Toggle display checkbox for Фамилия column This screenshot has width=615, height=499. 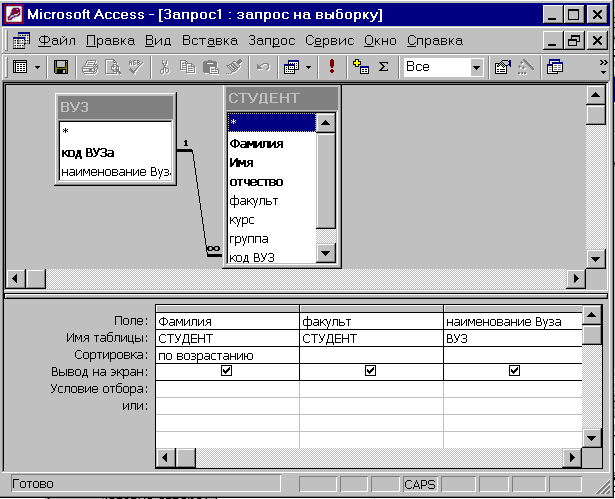point(226,371)
